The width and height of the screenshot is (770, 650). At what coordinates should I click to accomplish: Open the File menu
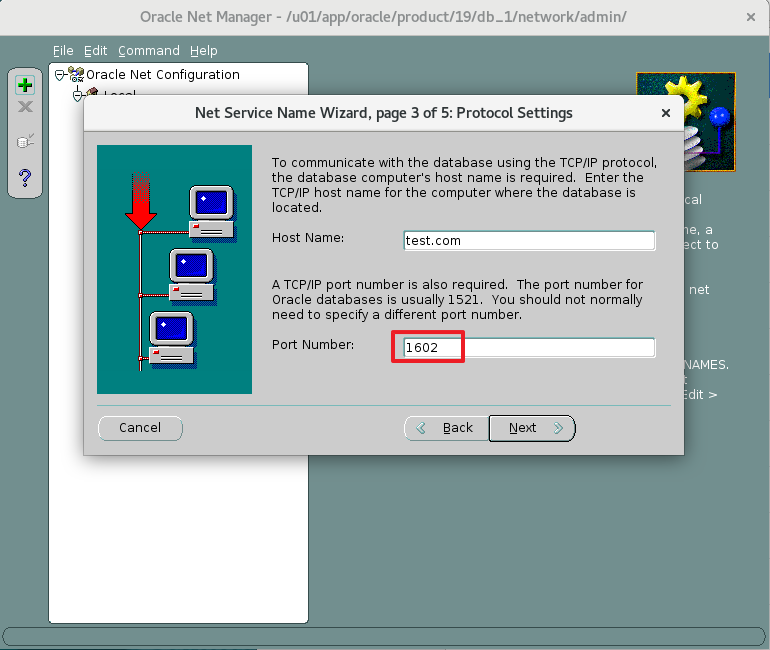[63, 51]
